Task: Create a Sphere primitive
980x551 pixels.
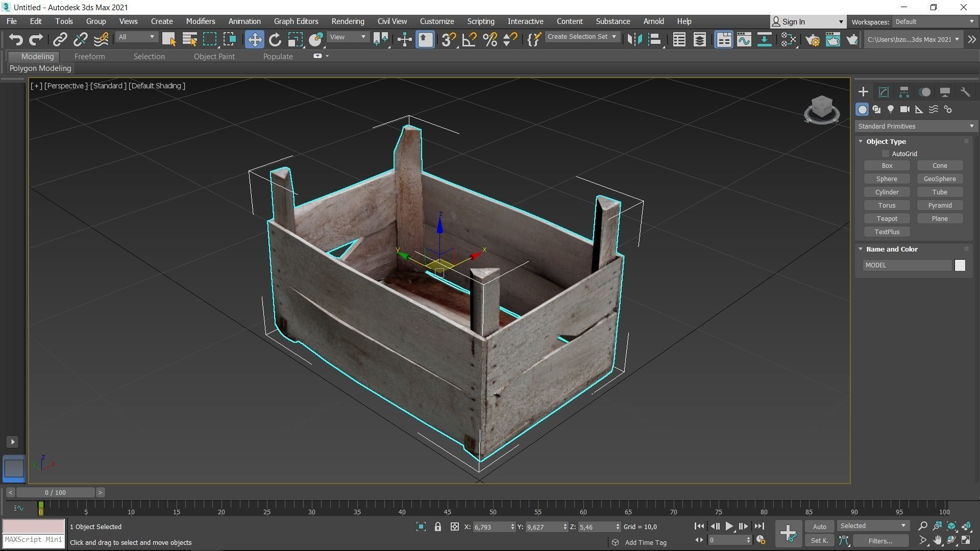Action: point(887,179)
